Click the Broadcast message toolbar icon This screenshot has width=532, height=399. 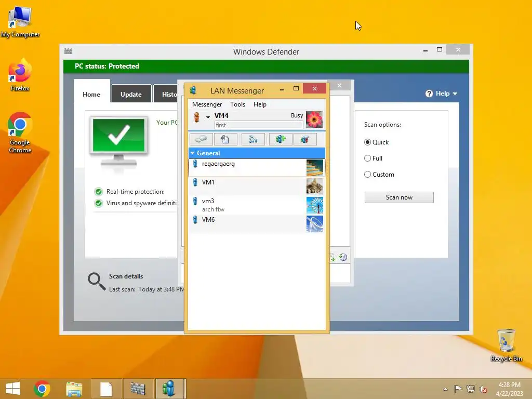coord(253,139)
